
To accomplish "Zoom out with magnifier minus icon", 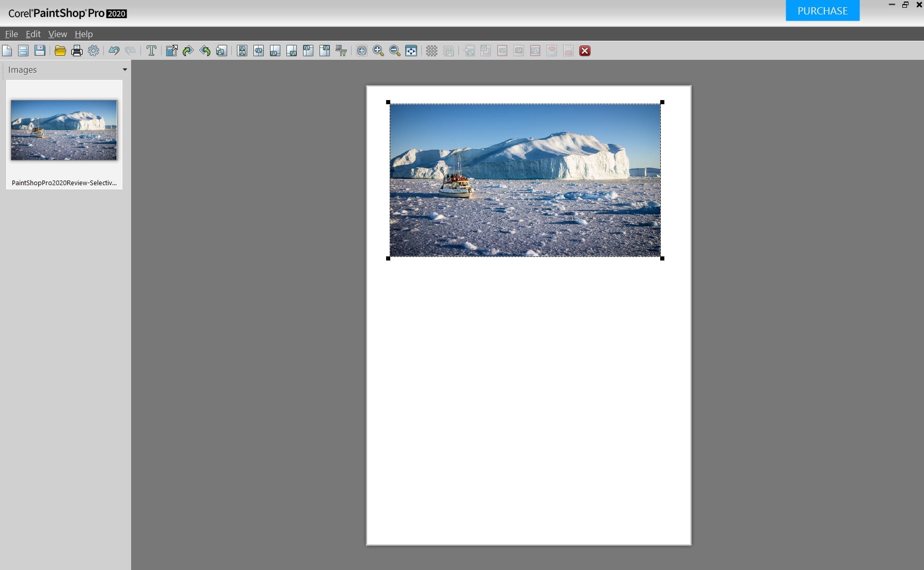I will [395, 51].
